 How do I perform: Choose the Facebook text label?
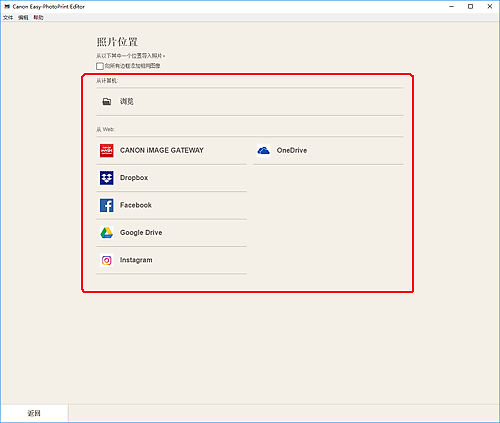point(136,205)
